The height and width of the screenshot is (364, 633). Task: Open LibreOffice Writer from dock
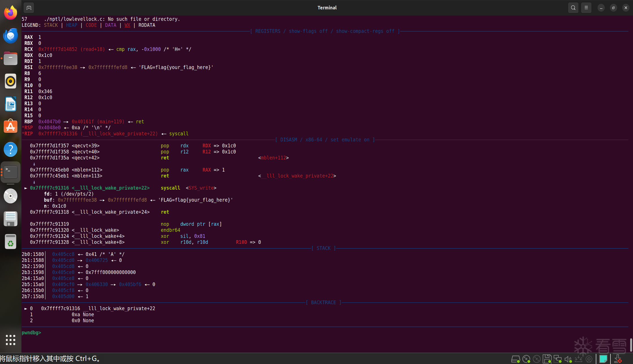(x=10, y=104)
